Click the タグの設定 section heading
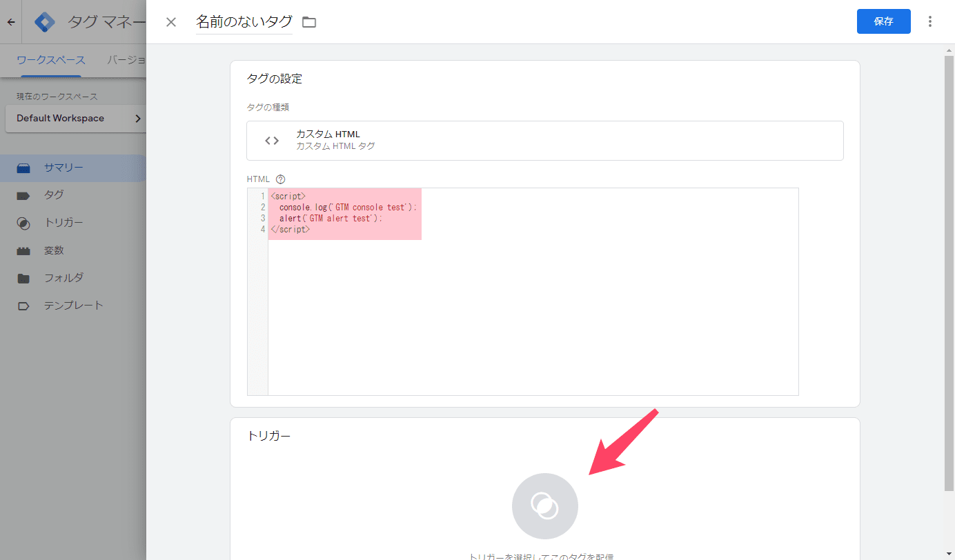The width and height of the screenshot is (955, 560). tap(275, 79)
